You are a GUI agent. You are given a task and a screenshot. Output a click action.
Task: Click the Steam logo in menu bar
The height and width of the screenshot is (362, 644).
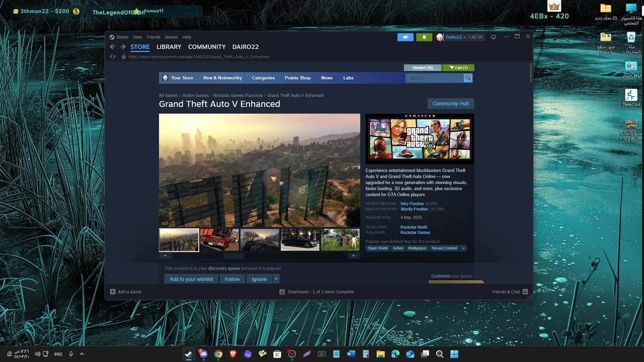point(112,37)
